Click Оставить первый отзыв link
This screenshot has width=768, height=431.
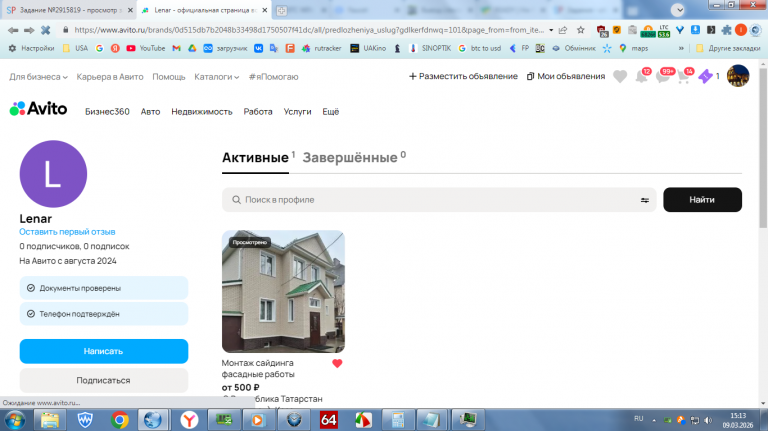67,232
